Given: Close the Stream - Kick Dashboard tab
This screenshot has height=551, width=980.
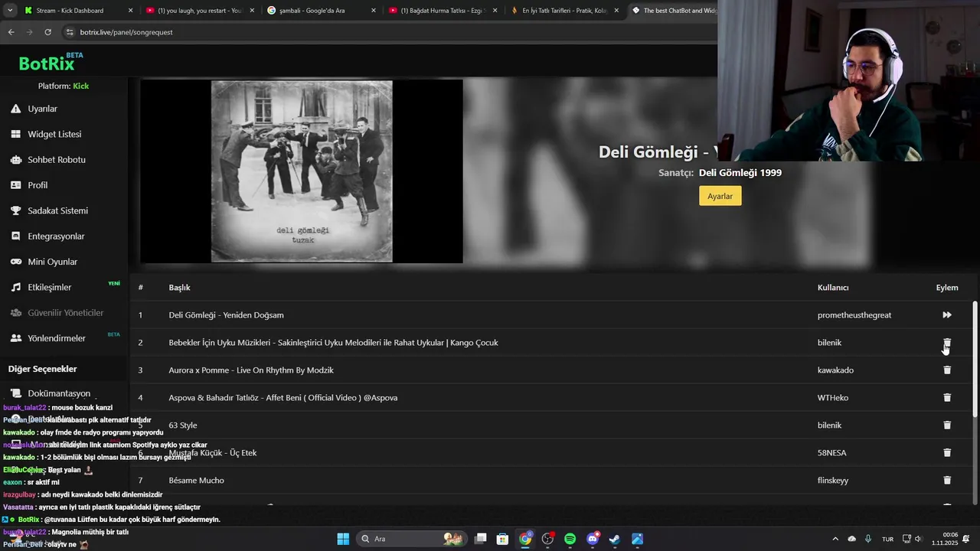Looking at the screenshot, I should pos(130,11).
